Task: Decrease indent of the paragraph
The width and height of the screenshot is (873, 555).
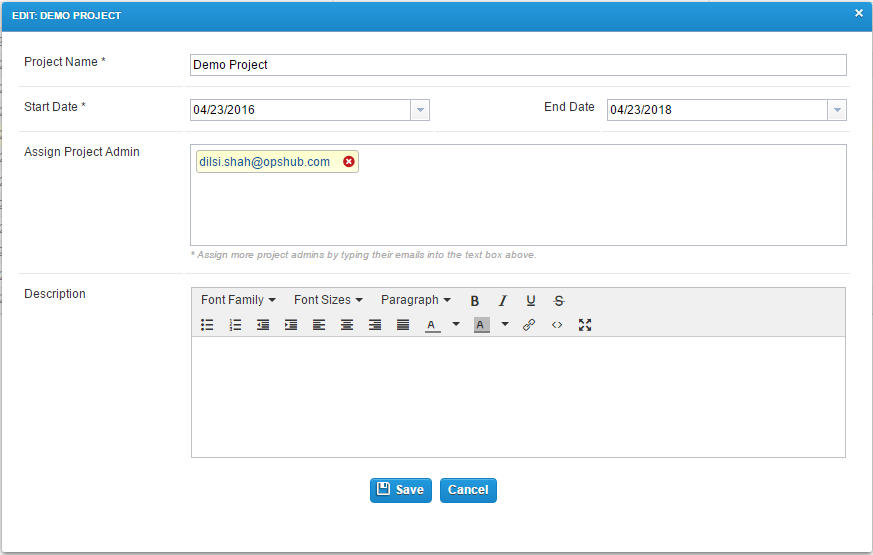Action: (263, 325)
